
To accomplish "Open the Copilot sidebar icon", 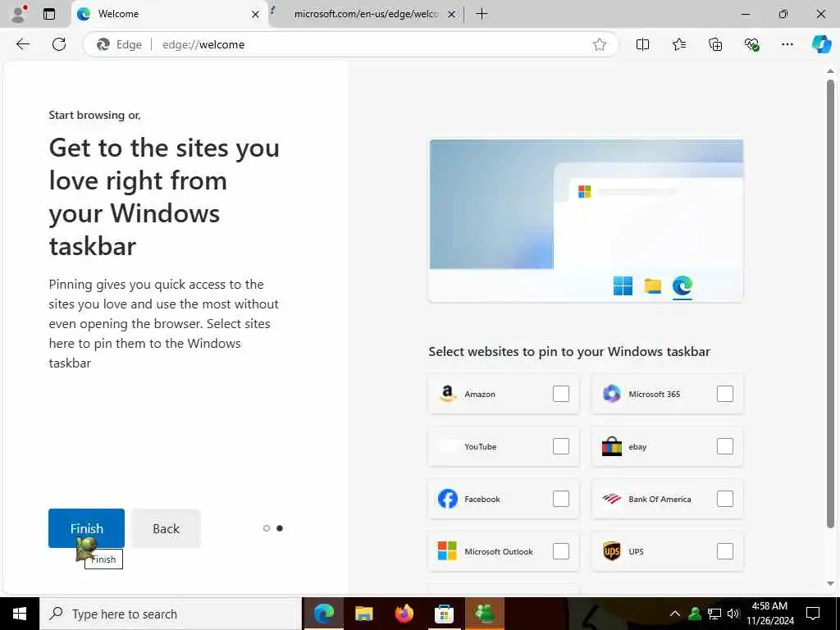I will coord(821,44).
